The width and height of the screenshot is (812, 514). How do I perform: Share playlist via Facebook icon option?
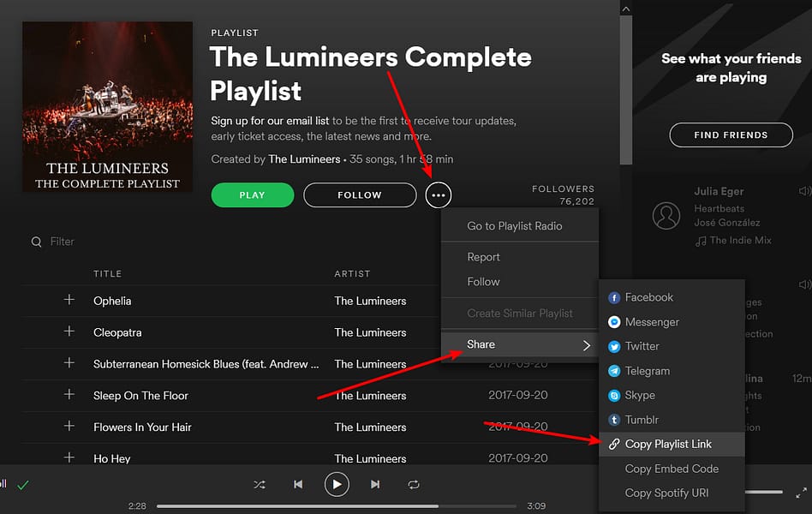pos(614,297)
